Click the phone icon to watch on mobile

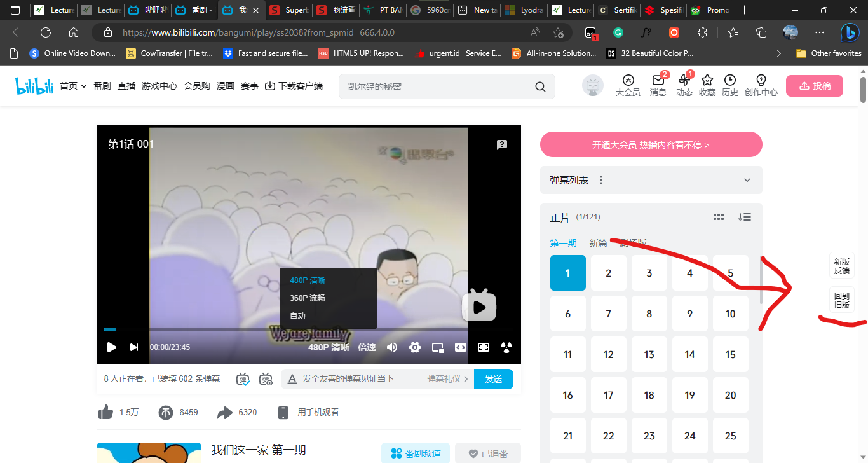pyautogui.click(x=283, y=412)
